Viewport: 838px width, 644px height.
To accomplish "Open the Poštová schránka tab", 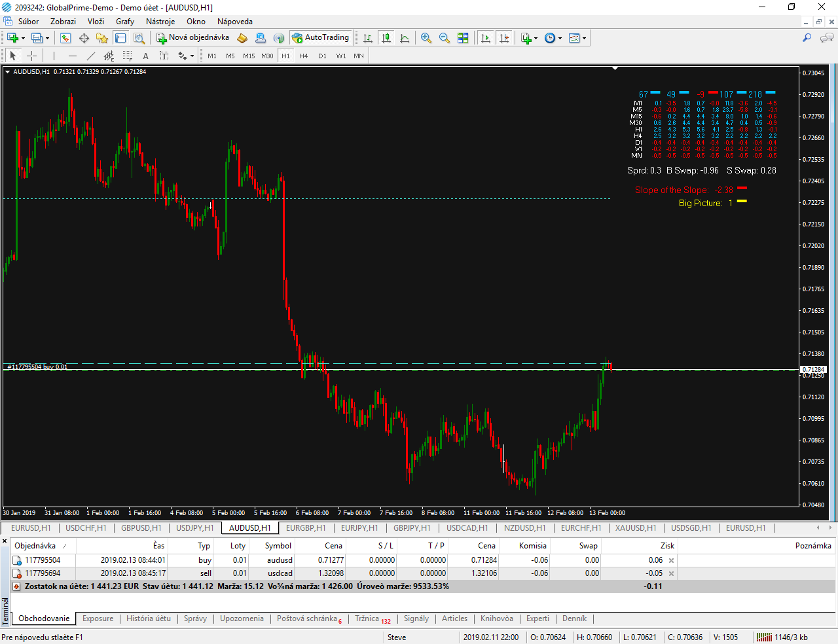I will coord(309,618).
